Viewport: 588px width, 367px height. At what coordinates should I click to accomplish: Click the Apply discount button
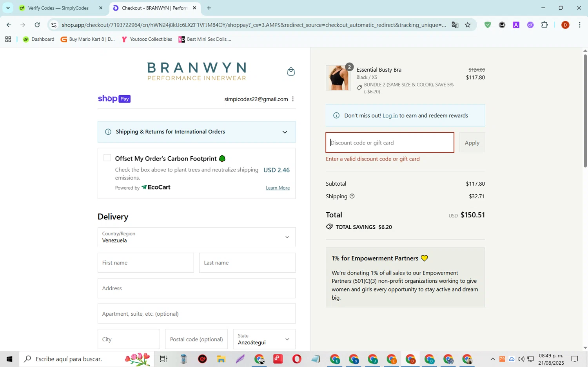click(x=472, y=143)
